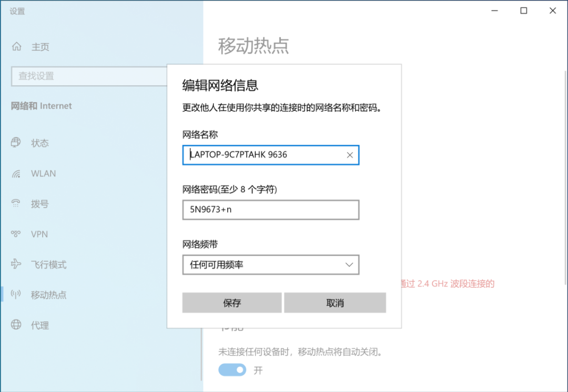Click the globe icon beside 代理

(16, 325)
